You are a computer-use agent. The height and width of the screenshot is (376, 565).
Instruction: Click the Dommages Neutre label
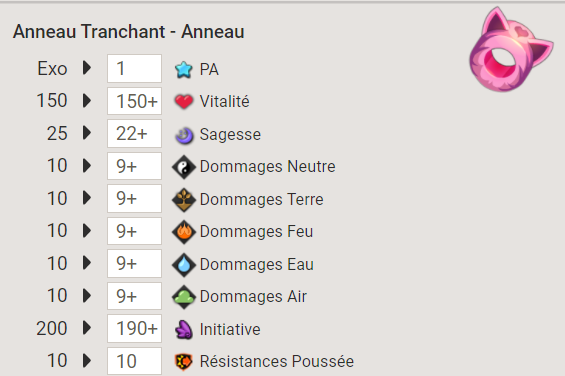click(x=267, y=167)
